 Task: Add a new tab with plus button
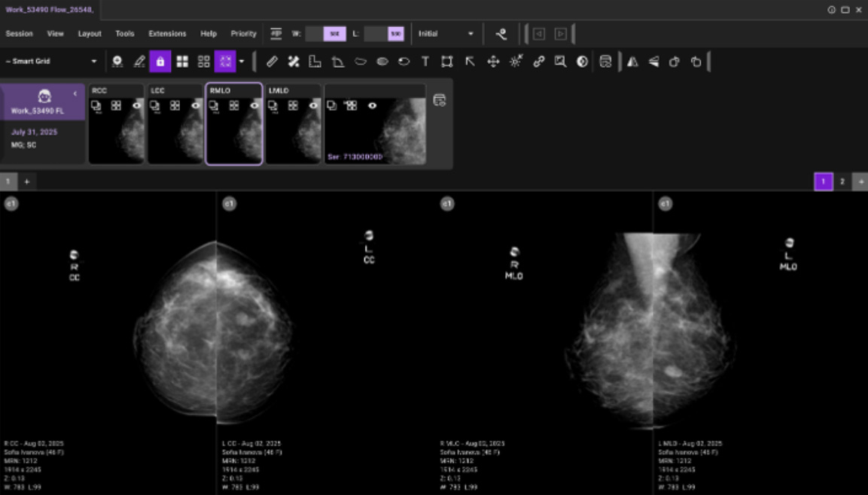tap(27, 181)
